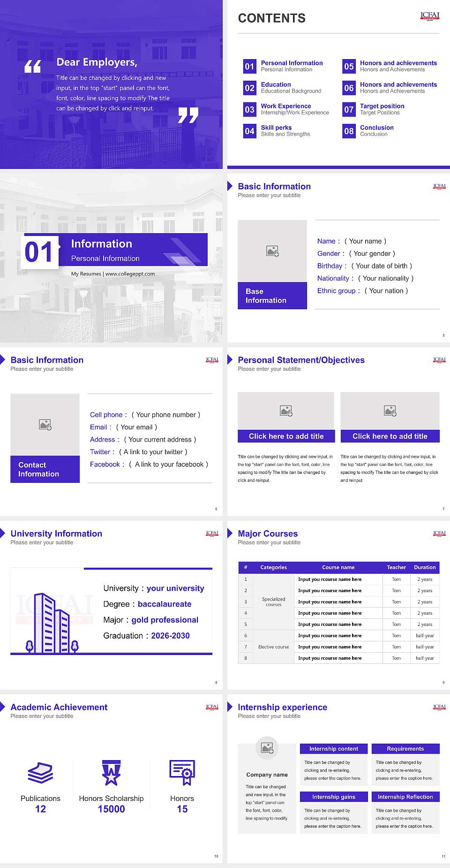This screenshot has height=868, width=450.
Task: Select the Elective course cell in Major Courses table
Action: [x=273, y=647]
